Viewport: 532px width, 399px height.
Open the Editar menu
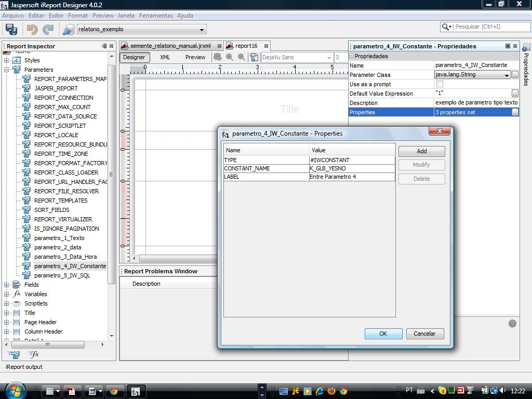point(36,16)
